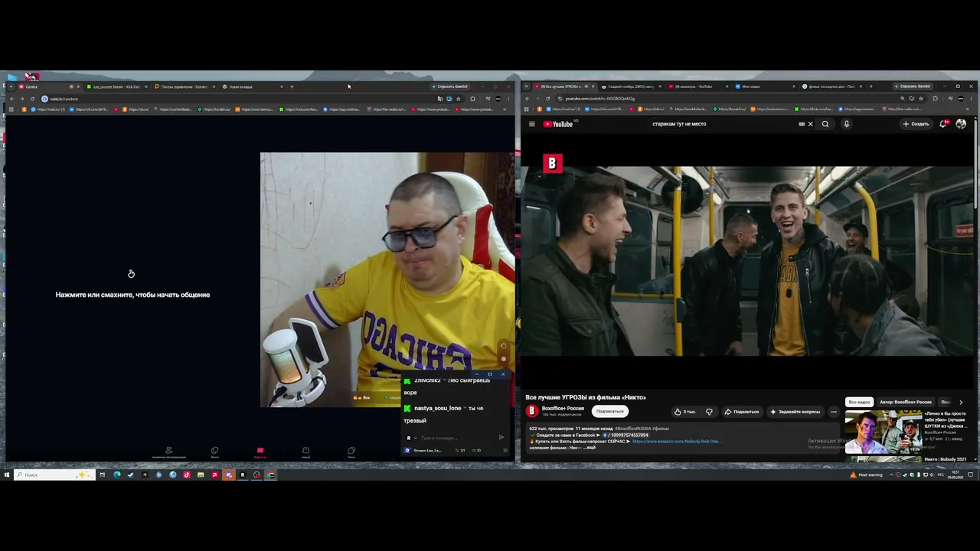Image resolution: width=980 pixels, height=551 pixels.
Task: Open a new tab in the YouTube window
Action: 871,86
